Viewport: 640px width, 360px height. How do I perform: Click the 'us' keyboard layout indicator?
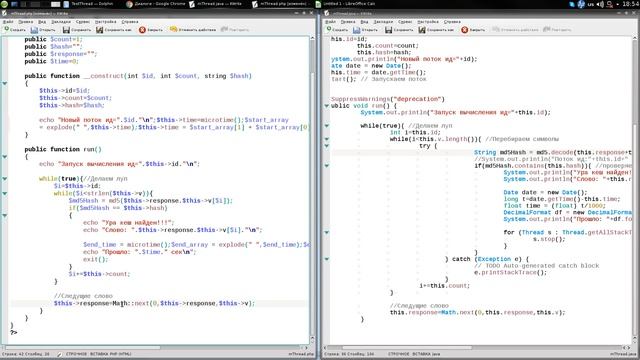tap(591, 4)
